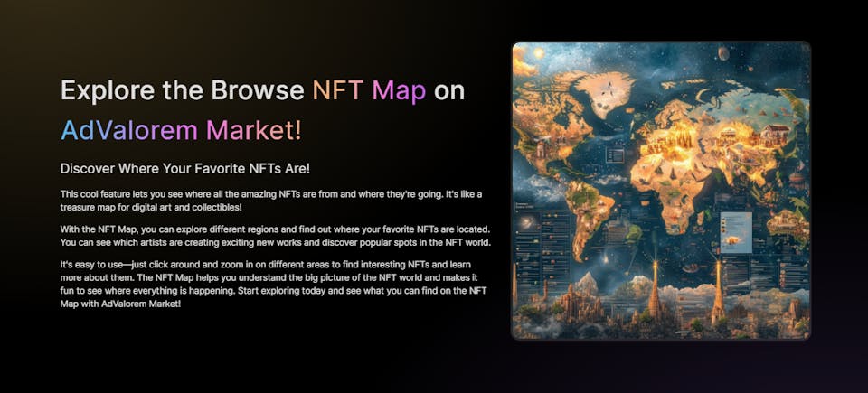Click the 'It's easy to use' paragraph
This screenshot has width=868, height=393.
(271, 283)
